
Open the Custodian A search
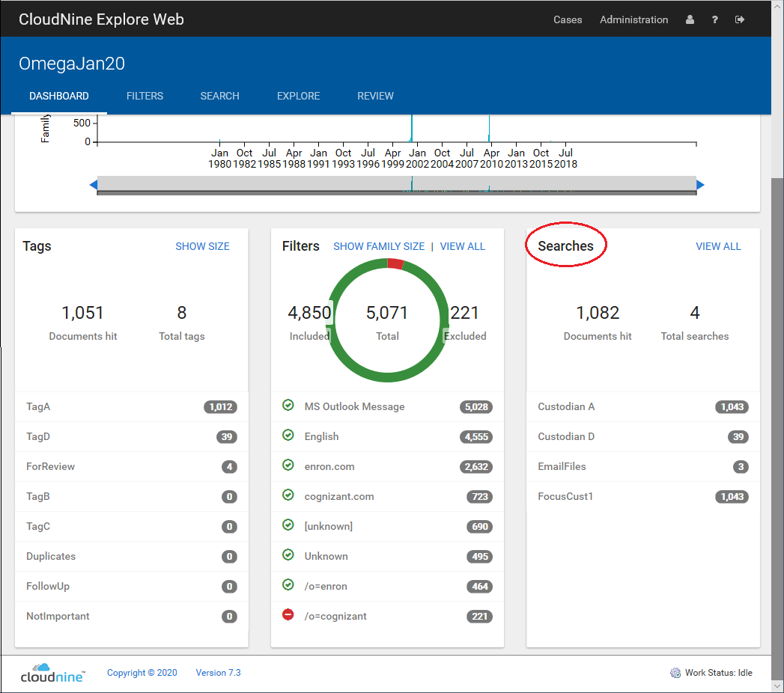click(643, 406)
